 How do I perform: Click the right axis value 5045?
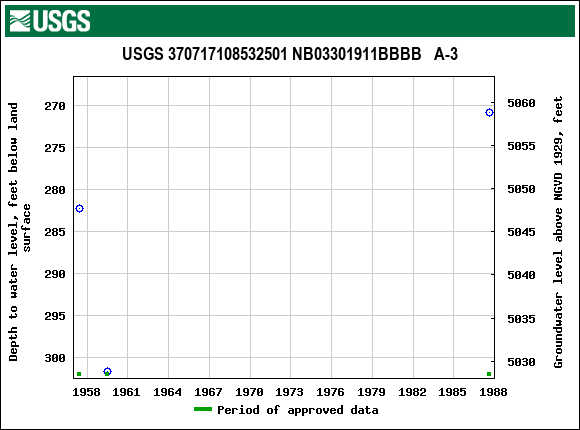coord(521,232)
